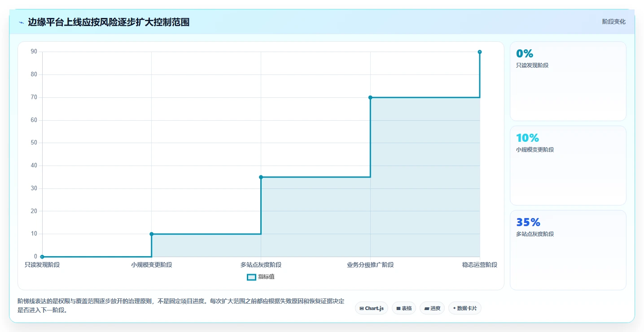Open the 进度 pill button
Image resolution: width=644 pixels, height=332 pixels.
(432, 308)
